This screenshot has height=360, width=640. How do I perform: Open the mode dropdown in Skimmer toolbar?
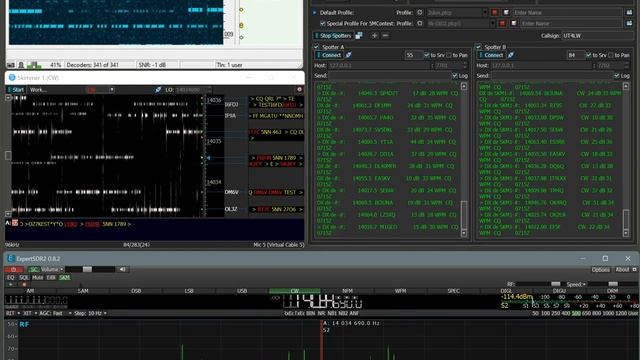(x=111, y=90)
